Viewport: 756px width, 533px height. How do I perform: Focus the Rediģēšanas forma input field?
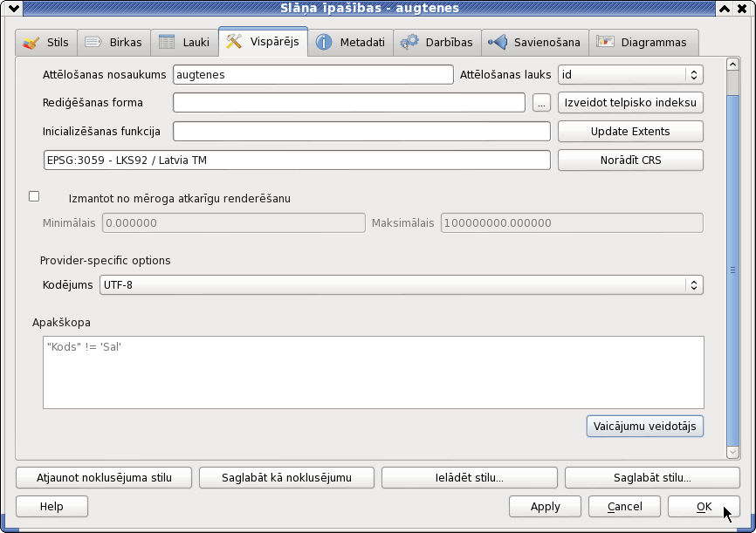coord(349,103)
